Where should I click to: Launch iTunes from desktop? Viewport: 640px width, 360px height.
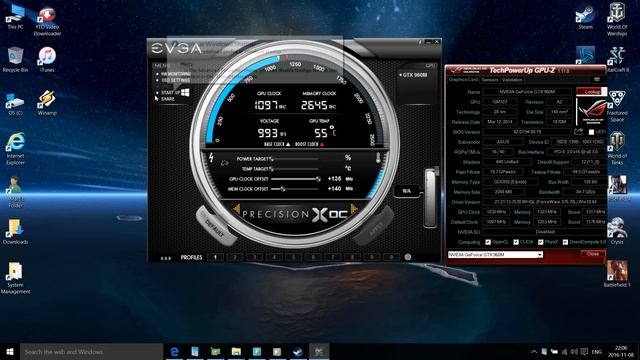click(x=47, y=60)
